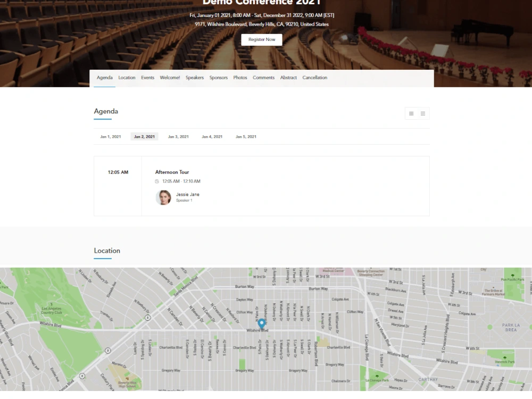
Task: Click Los Angeles Country Club on the map
Action: 52,311
